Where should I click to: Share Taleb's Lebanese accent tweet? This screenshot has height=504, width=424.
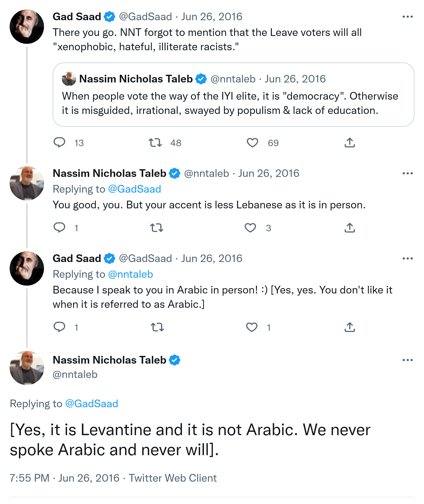[349, 228]
